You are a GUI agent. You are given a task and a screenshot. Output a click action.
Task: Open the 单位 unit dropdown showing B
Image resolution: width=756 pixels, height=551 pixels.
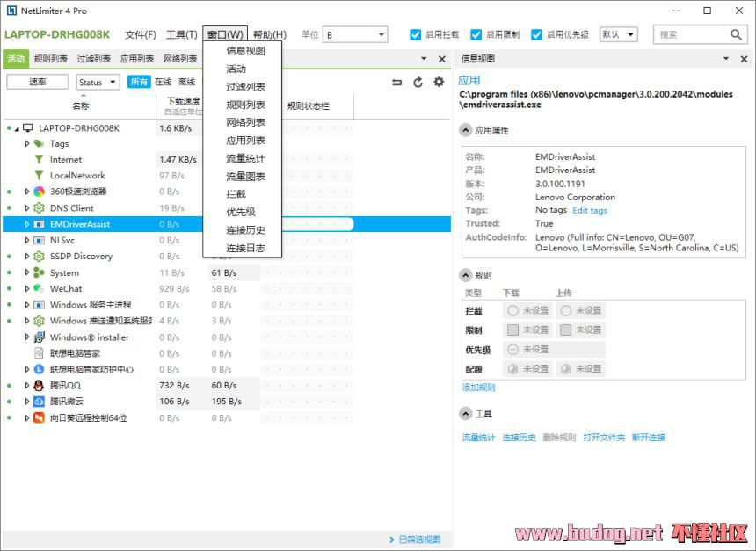click(355, 34)
